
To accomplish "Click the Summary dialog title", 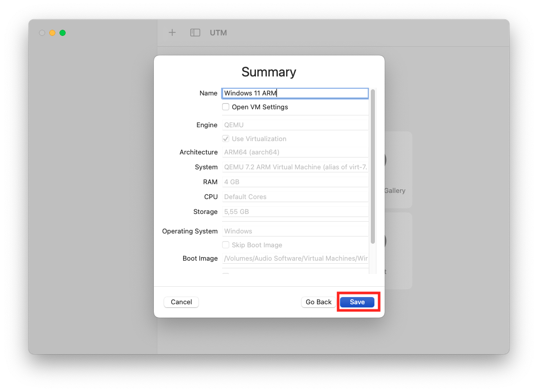I will coord(269,72).
